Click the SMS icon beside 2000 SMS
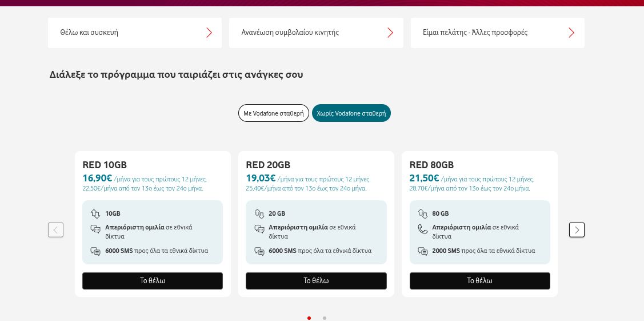 423,251
